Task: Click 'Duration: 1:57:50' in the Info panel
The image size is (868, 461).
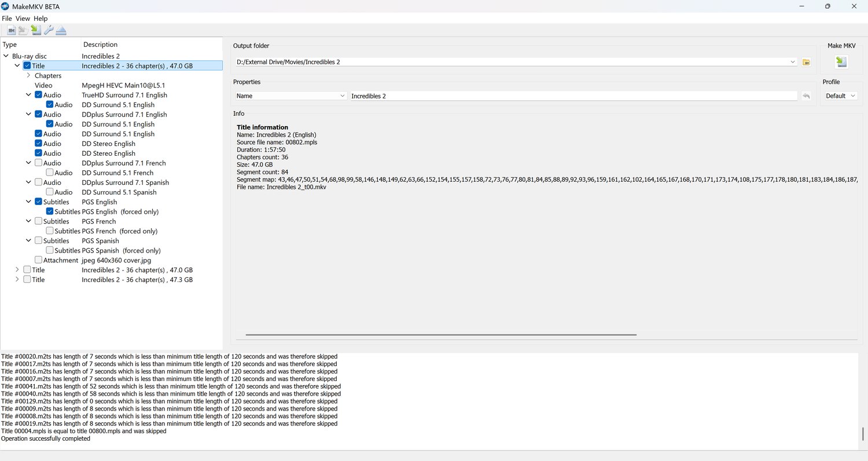Action: point(261,150)
